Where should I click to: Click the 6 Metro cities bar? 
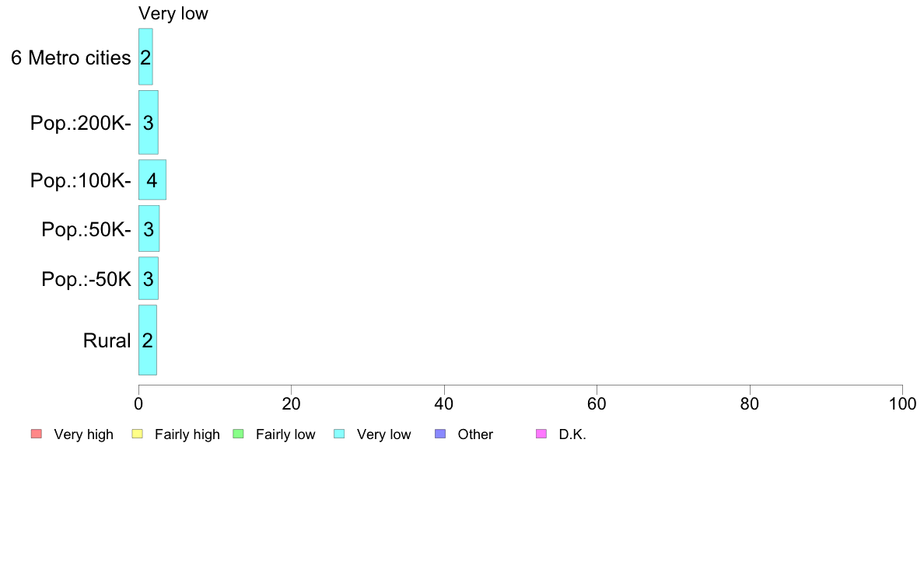145,57
